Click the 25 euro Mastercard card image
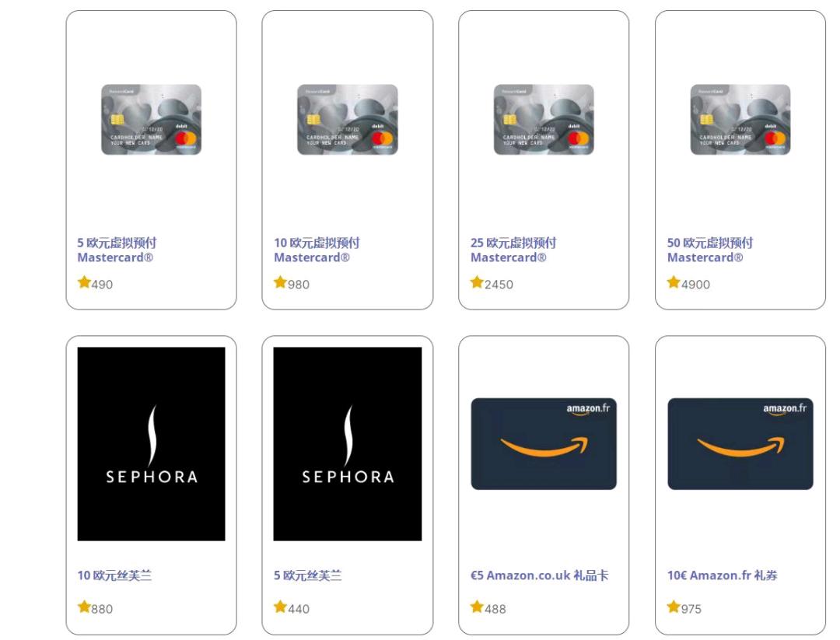The height and width of the screenshot is (640, 840). click(x=544, y=120)
